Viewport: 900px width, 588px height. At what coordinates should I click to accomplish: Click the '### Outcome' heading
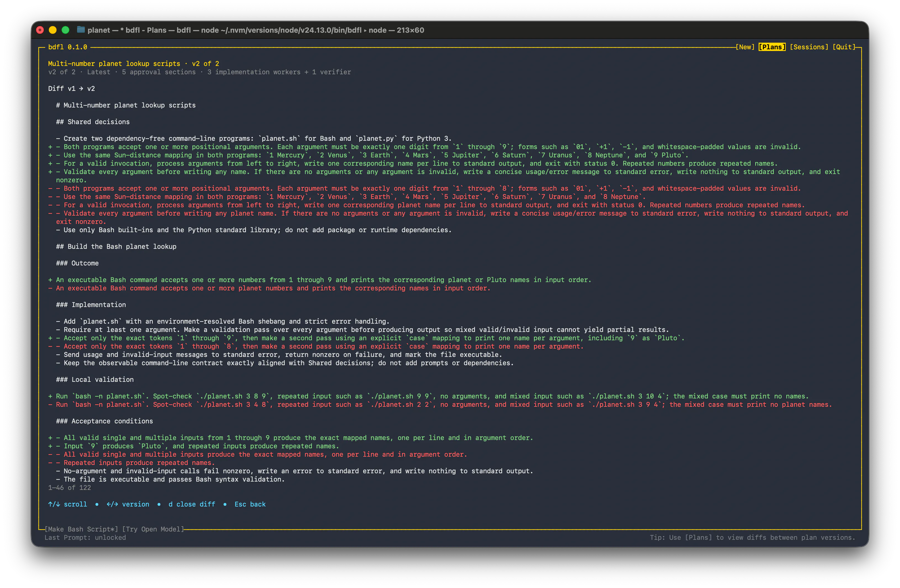(77, 263)
